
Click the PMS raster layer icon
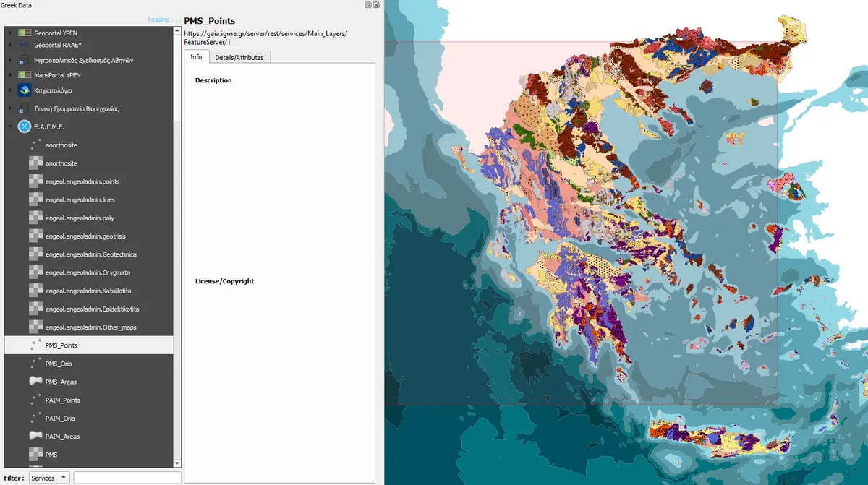[x=35, y=455]
